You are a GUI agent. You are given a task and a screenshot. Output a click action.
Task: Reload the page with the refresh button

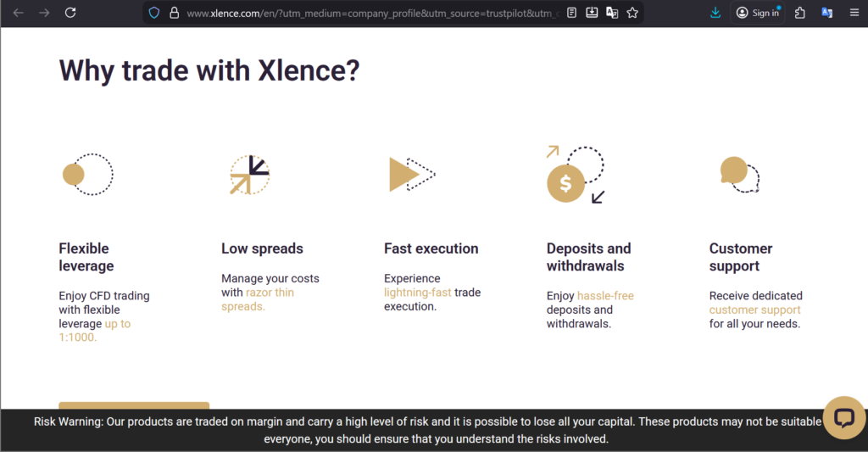tap(70, 13)
